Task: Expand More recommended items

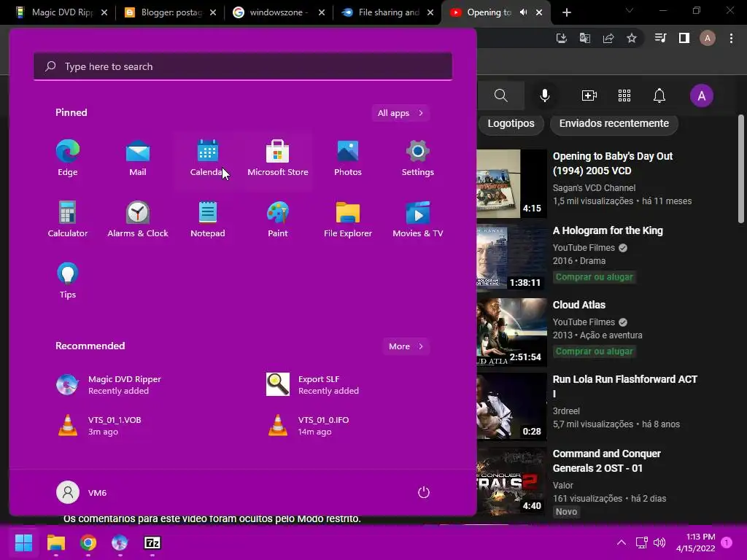Action: pos(406,346)
